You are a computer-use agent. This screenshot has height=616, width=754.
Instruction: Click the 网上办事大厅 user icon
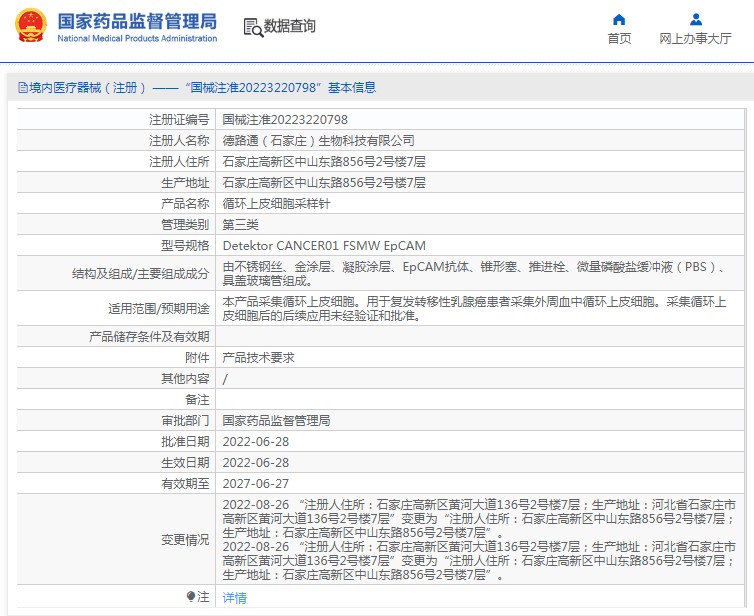click(695, 19)
